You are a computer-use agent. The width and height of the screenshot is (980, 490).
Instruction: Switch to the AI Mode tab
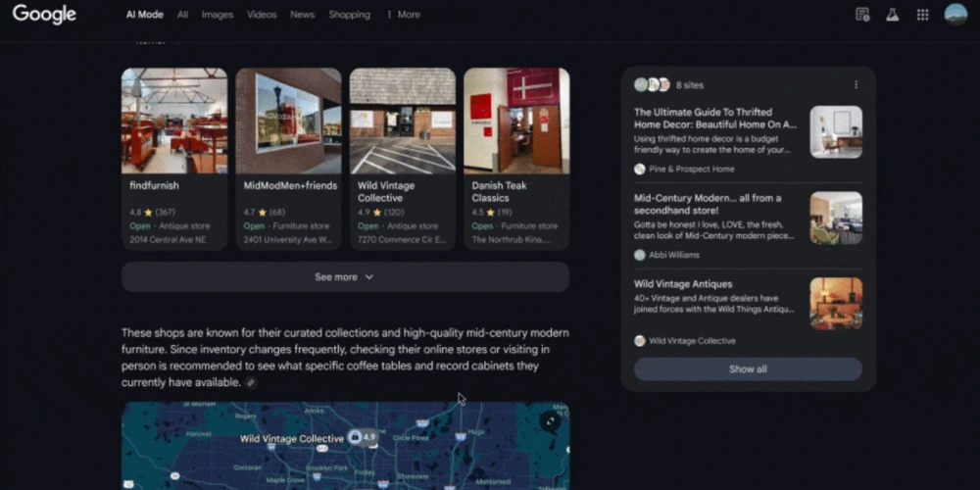pyautogui.click(x=144, y=15)
